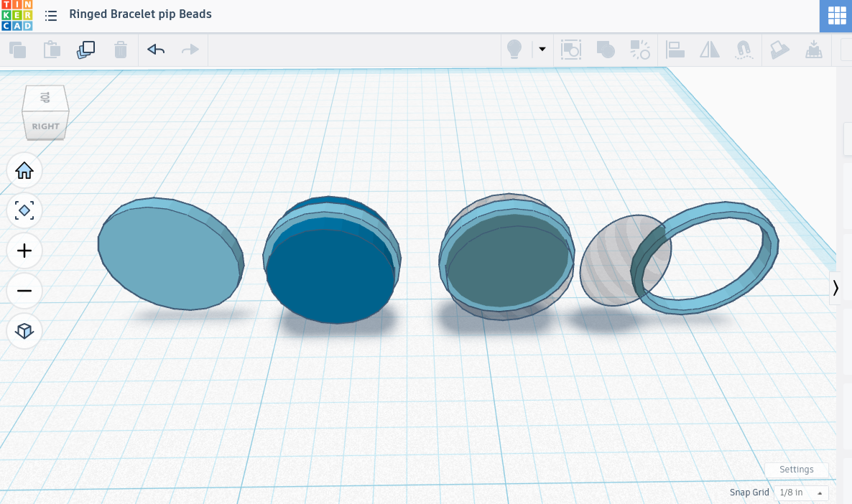The image size is (852, 504).
Task: Toggle perspective view with the cube icon
Action: click(x=24, y=331)
